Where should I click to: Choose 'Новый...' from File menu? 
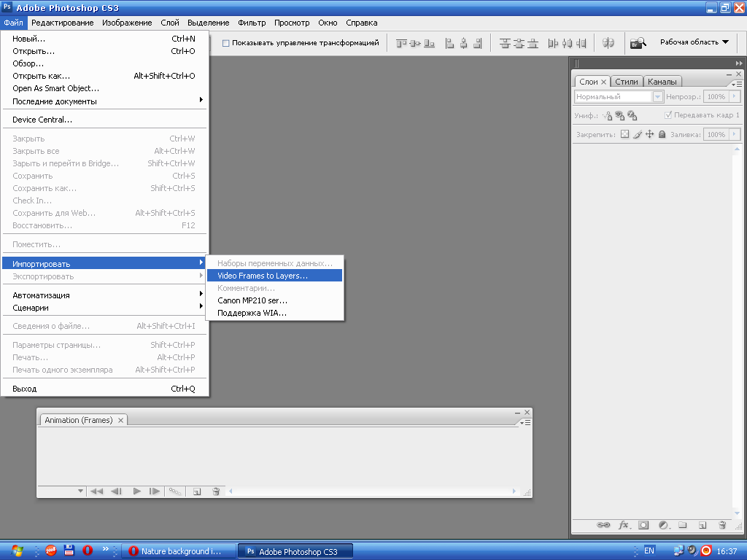[x=104, y=39]
